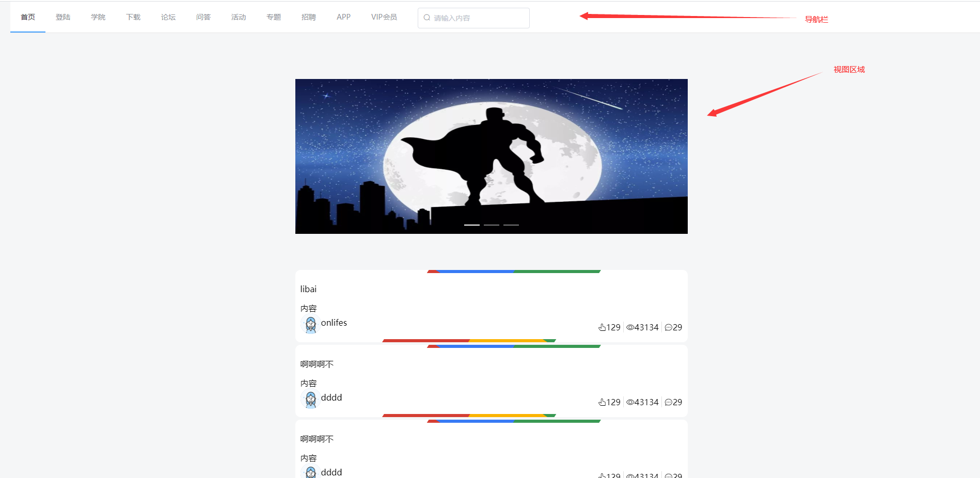980x478 pixels.
Task: Go to the 登陆 page
Action: click(x=63, y=17)
